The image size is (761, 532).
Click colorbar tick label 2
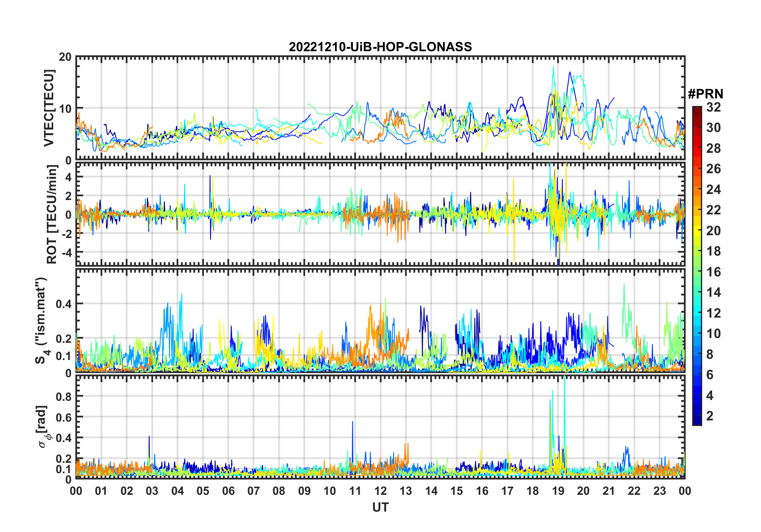(x=710, y=416)
